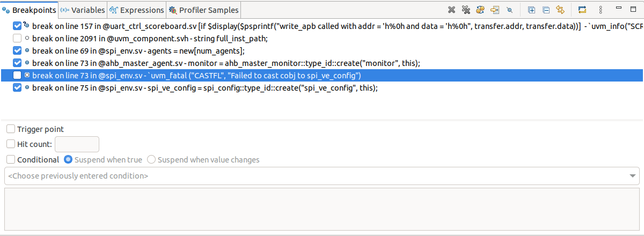Enable the Hit count checkbox
Screen dimensions: 644x236
click(11, 144)
